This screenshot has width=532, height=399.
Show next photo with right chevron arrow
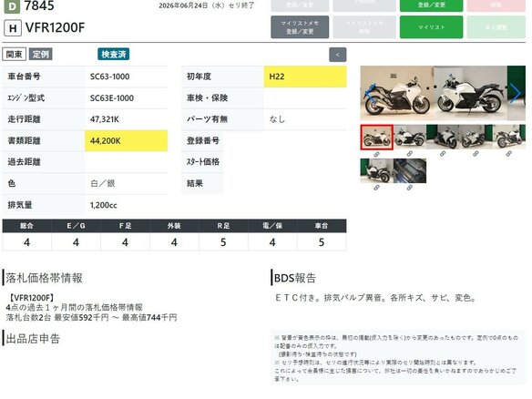tap(515, 93)
